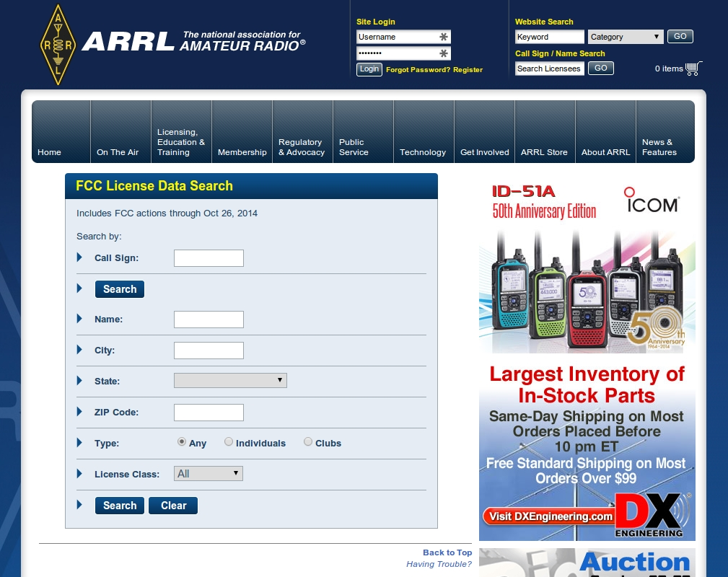Image resolution: width=728 pixels, height=577 pixels.
Task: Click the Search button beside Clear
Action: (x=120, y=506)
